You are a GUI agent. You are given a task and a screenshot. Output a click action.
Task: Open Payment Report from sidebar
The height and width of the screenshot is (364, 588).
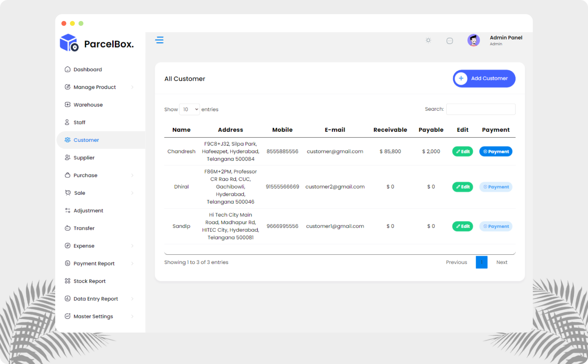tap(94, 263)
